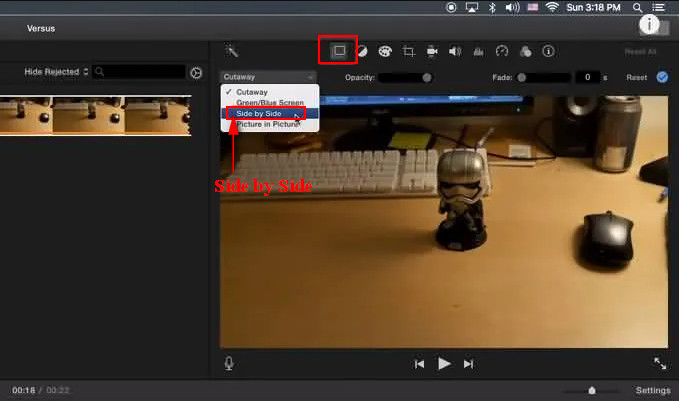Screen dimensions: 679x401
Task: Click the magic wand auto-enhance icon
Action: (x=231, y=51)
